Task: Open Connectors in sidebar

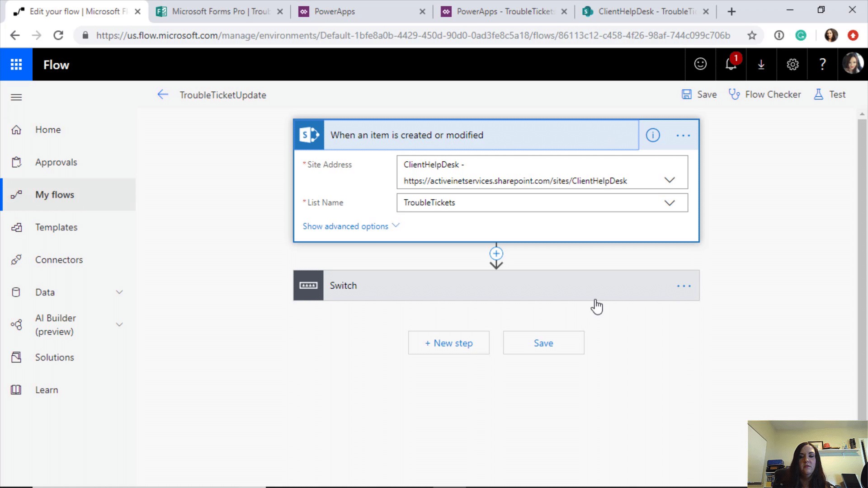Action: [68, 260]
